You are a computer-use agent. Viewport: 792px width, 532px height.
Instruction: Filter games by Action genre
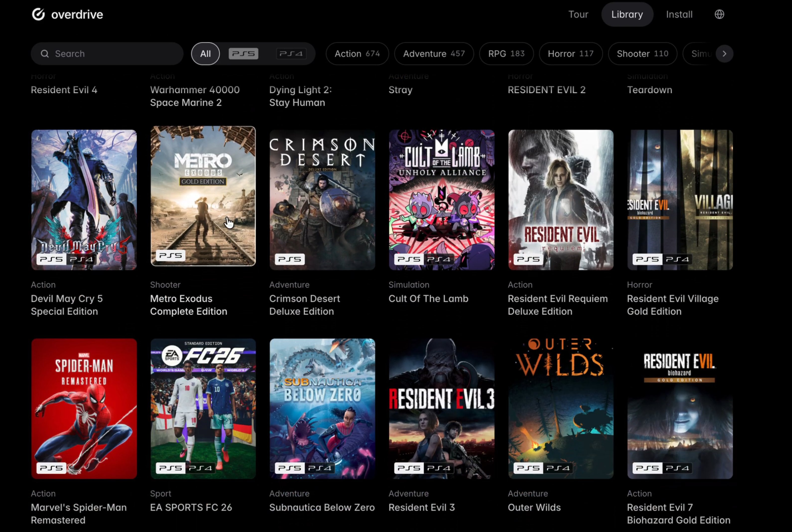pos(357,54)
